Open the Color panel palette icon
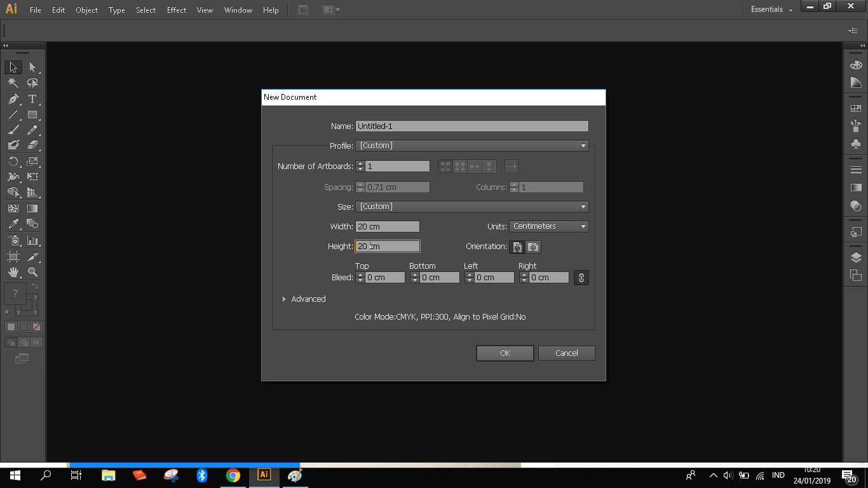 tap(856, 65)
